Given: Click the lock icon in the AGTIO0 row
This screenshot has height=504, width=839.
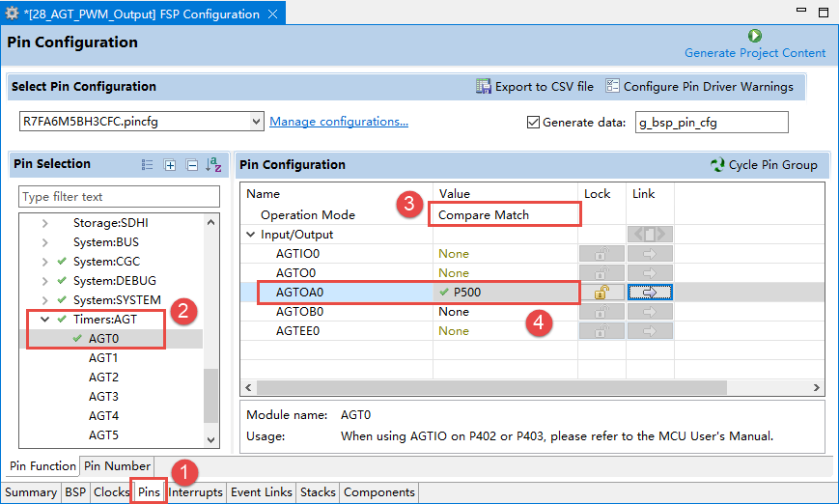Looking at the screenshot, I should coord(601,254).
